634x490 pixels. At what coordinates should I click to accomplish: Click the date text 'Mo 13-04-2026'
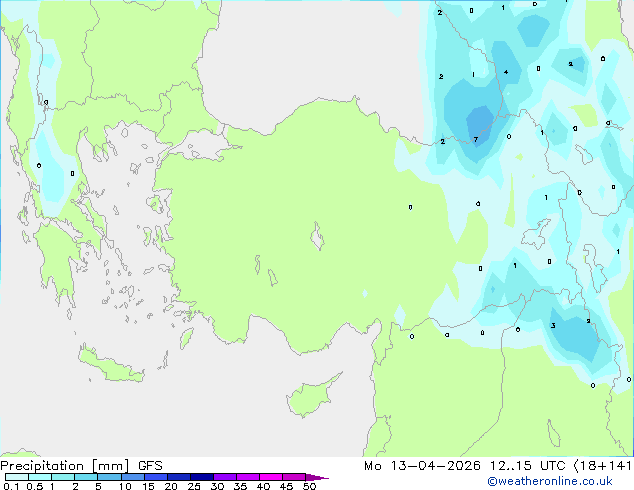tap(422, 466)
